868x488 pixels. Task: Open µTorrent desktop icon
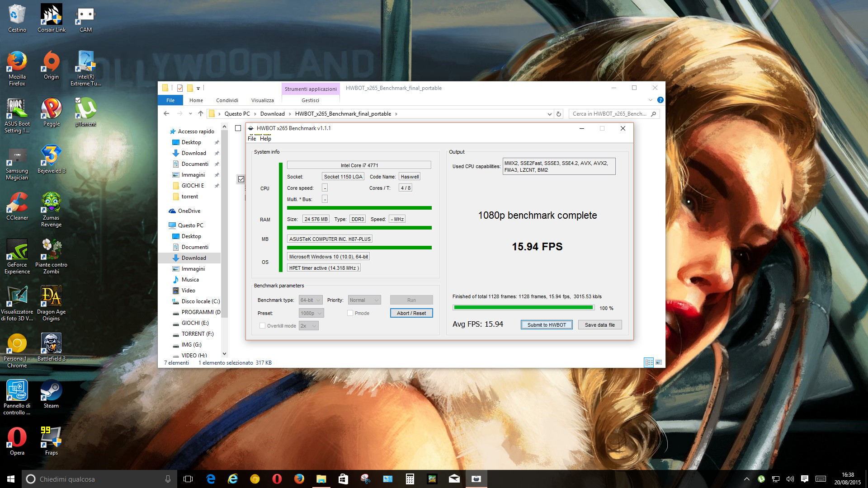85,113
